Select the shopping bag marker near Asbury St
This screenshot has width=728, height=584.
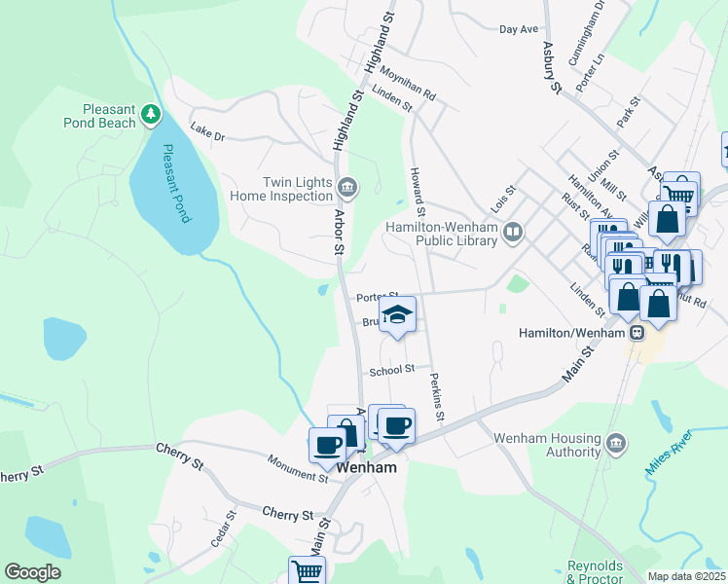pyautogui.click(x=667, y=221)
